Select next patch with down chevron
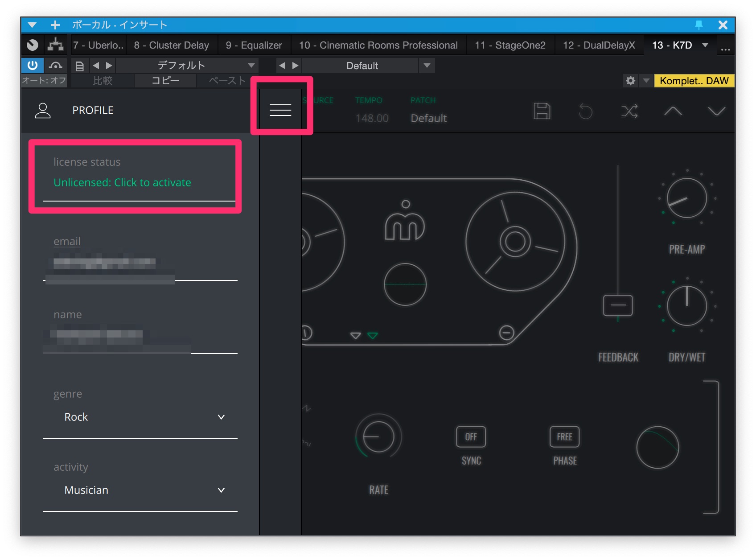 [716, 111]
